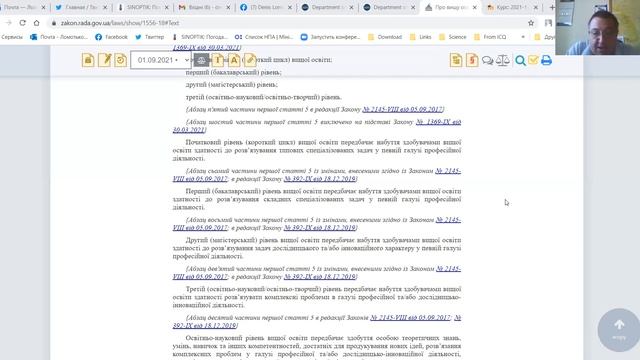
Task: Click the gray icon next to the date selector
Action: (201, 60)
